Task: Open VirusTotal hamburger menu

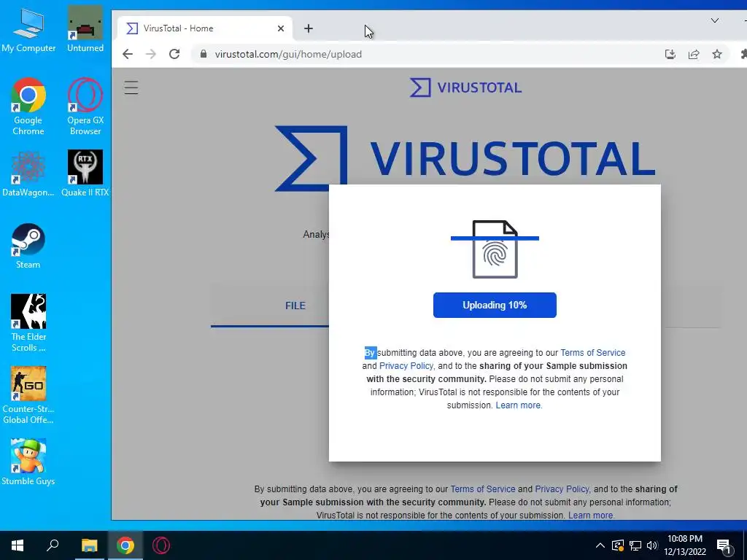Action: (x=131, y=87)
